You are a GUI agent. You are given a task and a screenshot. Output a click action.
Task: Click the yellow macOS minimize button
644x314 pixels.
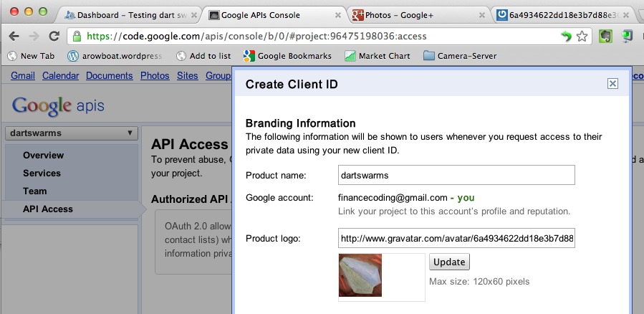29,11
